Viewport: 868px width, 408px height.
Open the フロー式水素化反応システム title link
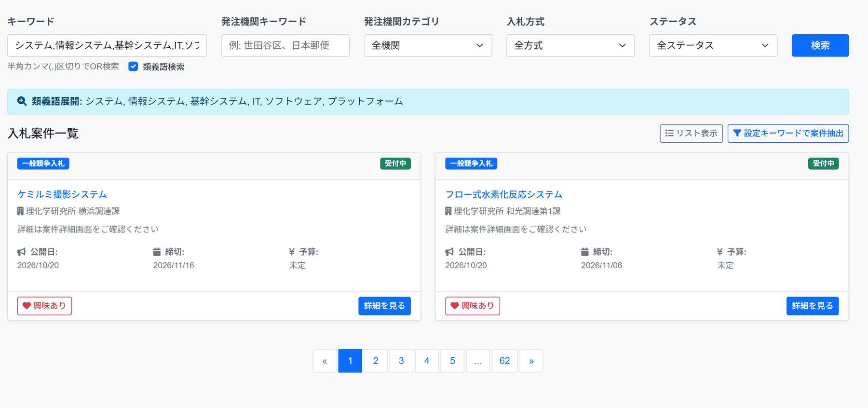tap(504, 194)
